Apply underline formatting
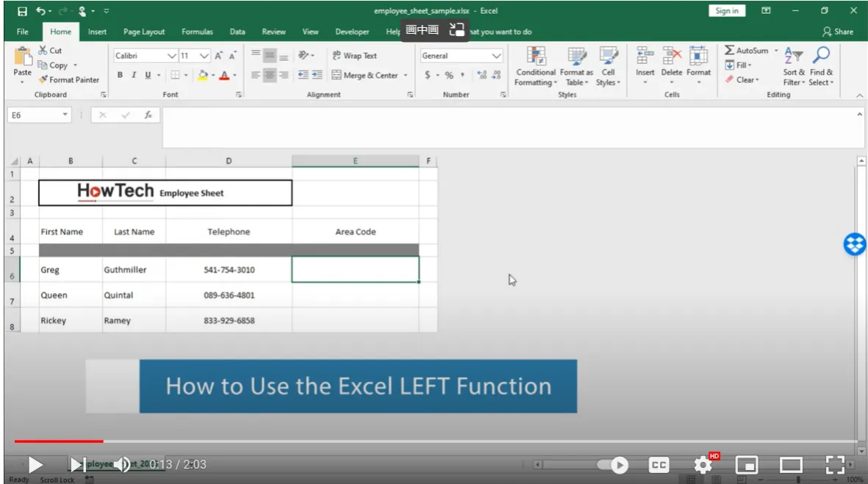The width and height of the screenshot is (868, 484). pos(148,75)
